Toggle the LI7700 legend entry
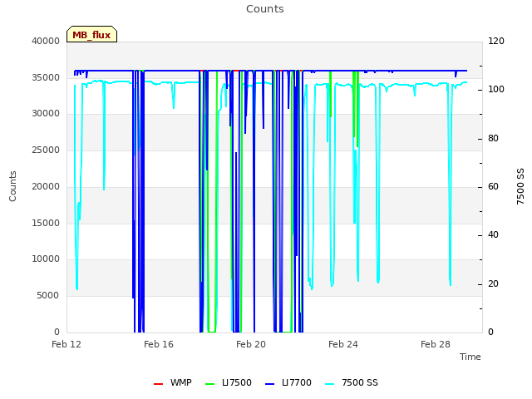532x399 pixels. (x=288, y=382)
